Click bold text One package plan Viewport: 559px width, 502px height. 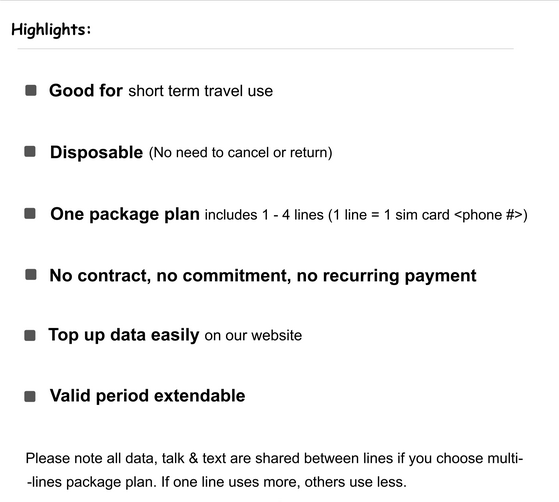[x=125, y=215]
